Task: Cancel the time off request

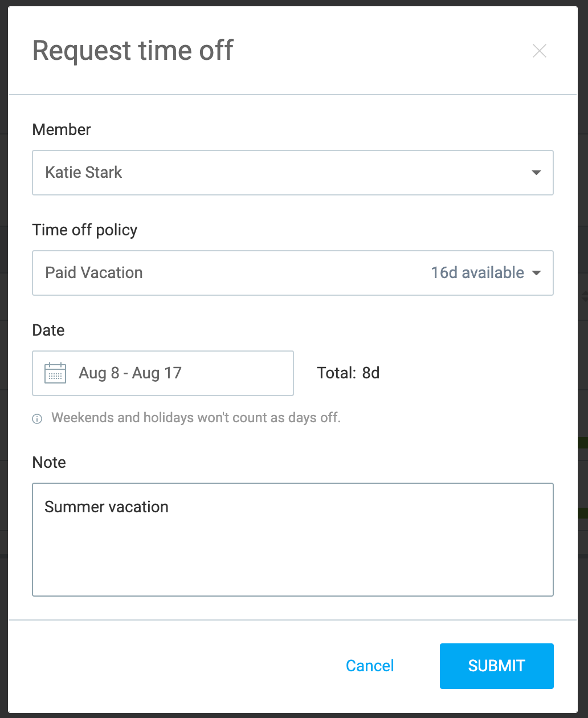Action: [x=369, y=666]
